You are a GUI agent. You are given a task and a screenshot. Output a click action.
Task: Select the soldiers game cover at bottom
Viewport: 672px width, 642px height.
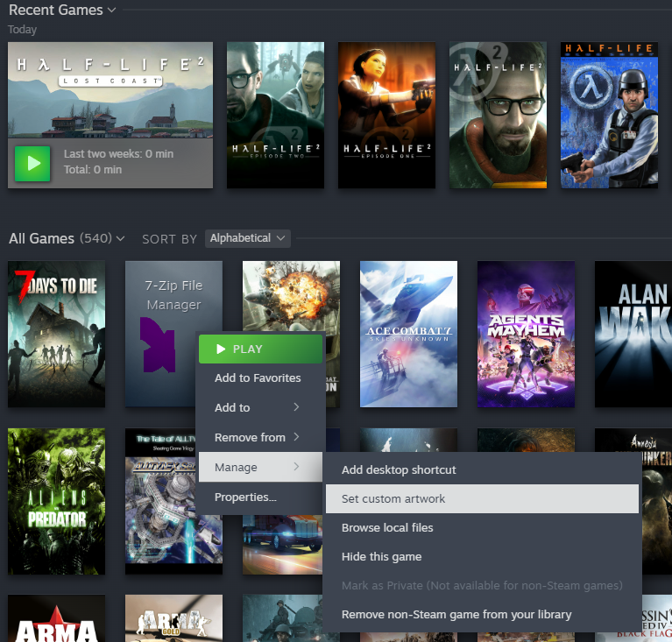(x=282, y=618)
